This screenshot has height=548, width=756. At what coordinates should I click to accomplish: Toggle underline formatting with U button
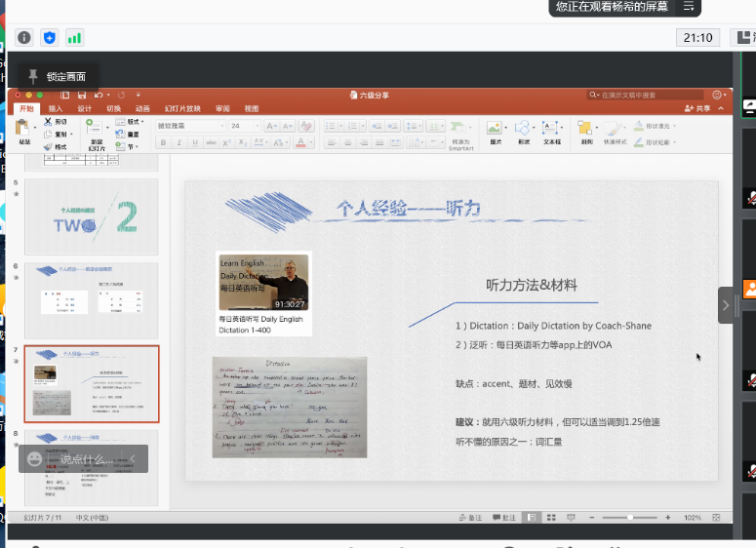193,143
